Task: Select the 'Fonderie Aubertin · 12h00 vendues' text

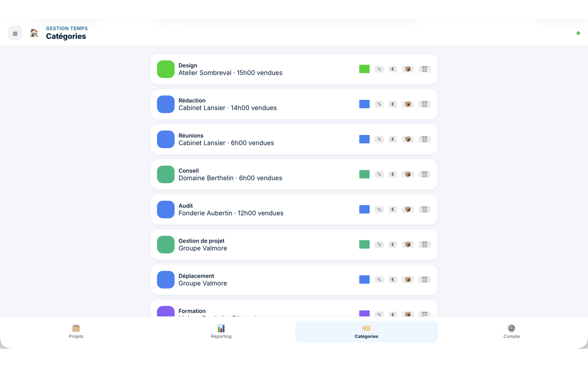Action: [231, 213]
